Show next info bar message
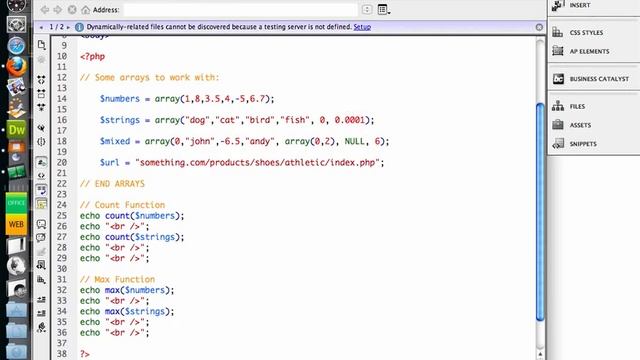The image size is (640, 360). click(x=68, y=27)
